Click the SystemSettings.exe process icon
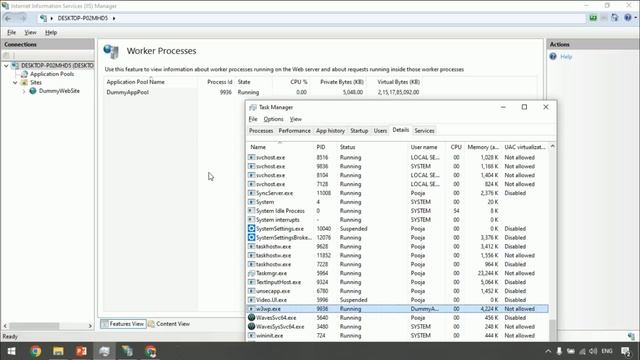Screen dimensions: 640x360 (x=251, y=229)
